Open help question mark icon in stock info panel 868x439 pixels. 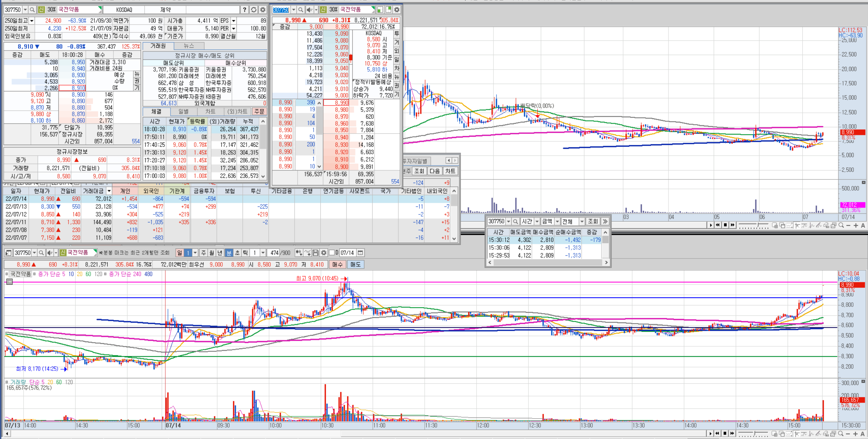pyautogui.click(x=245, y=10)
